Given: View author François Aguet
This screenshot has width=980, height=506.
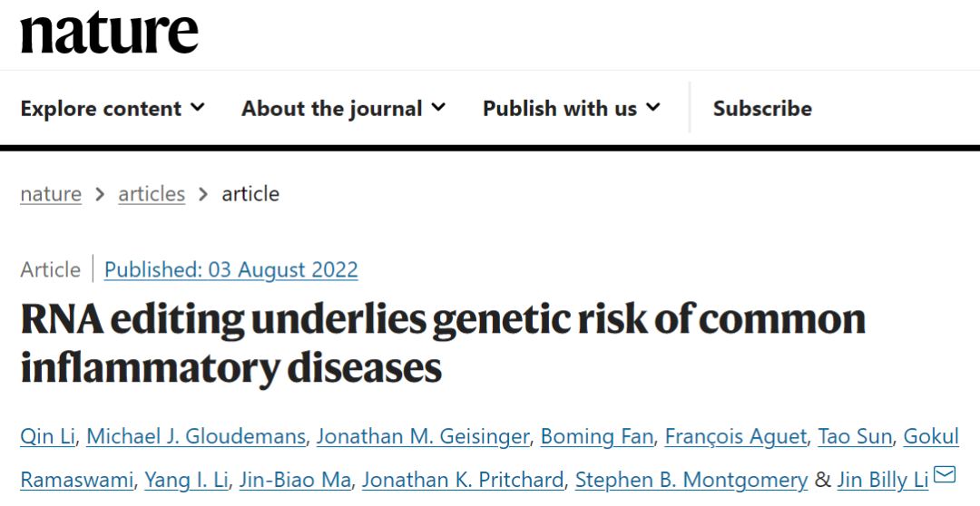Looking at the screenshot, I should point(736,436).
